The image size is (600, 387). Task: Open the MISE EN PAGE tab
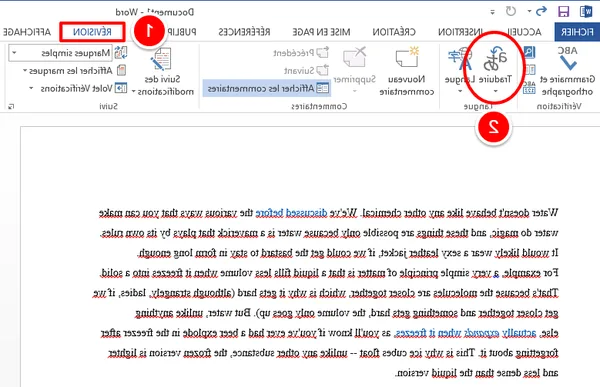321,32
